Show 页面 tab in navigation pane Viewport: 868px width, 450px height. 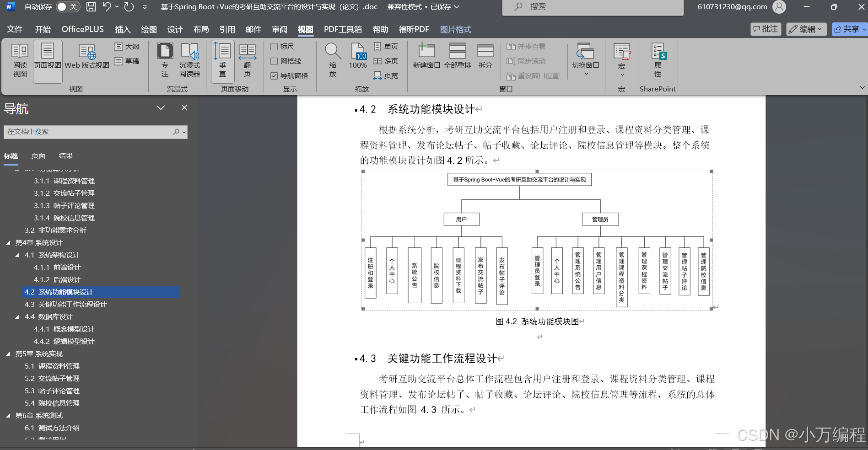click(x=38, y=156)
